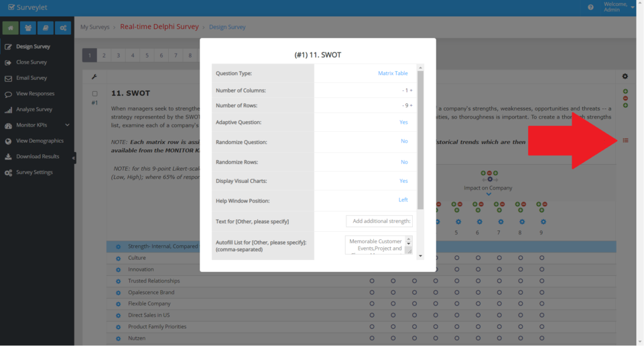Go to page 4 tab
644x347 pixels.
[x=133, y=56]
